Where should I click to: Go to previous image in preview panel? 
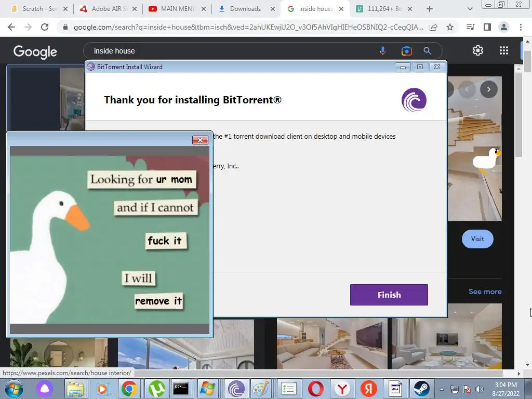467,89
